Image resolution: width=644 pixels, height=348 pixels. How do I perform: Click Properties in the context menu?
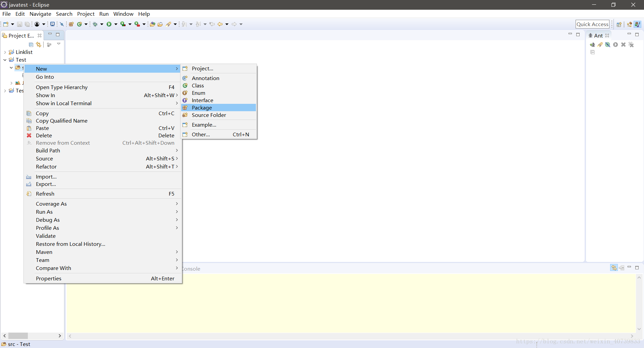[x=103, y=278]
